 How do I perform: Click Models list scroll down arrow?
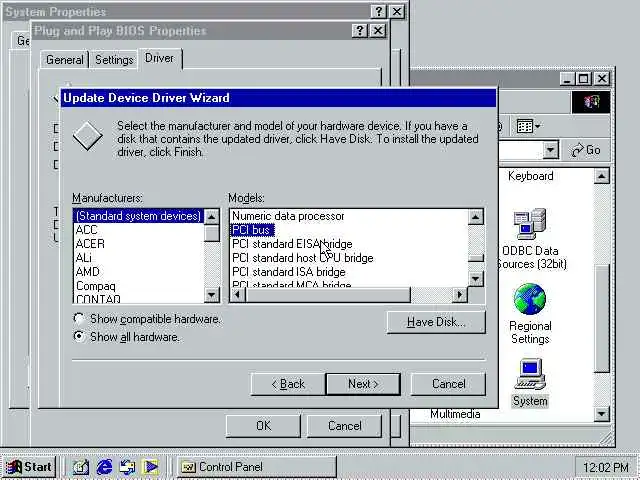coord(476,279)
